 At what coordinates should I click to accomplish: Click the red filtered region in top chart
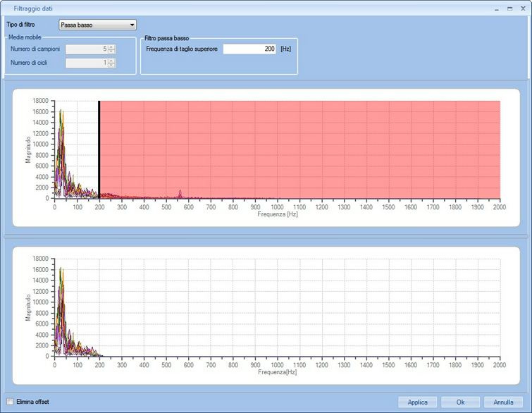[303, 141]
